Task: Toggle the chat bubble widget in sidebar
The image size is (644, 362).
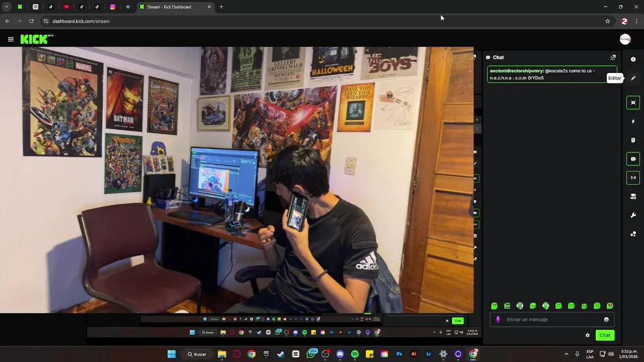Action: [x=633, y=159]
